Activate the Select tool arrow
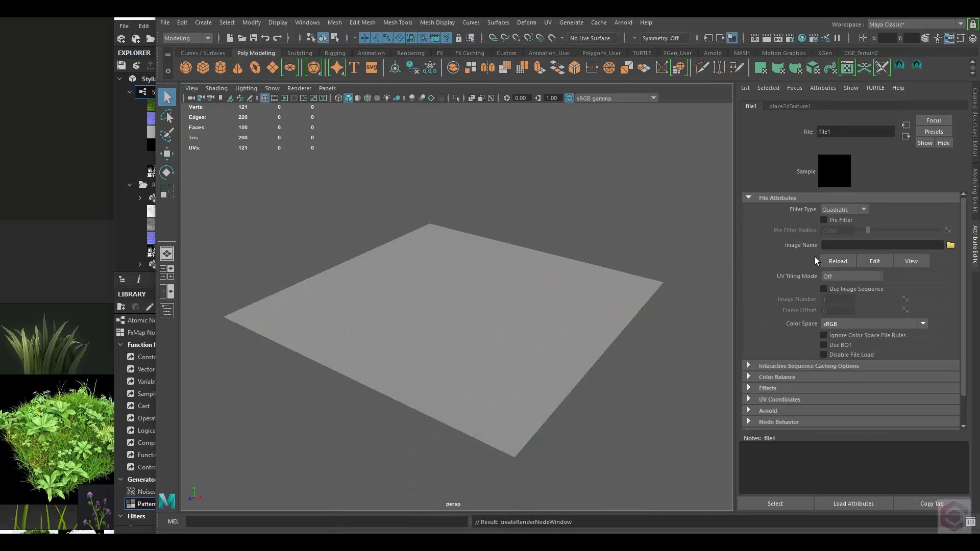 point(167,97)
